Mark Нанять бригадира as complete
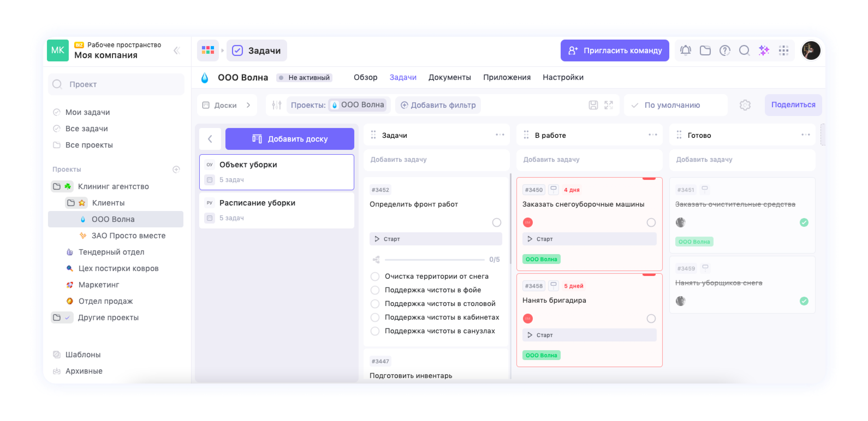The width and height of the screenshot is (868, 421). [x=651, y=319]
